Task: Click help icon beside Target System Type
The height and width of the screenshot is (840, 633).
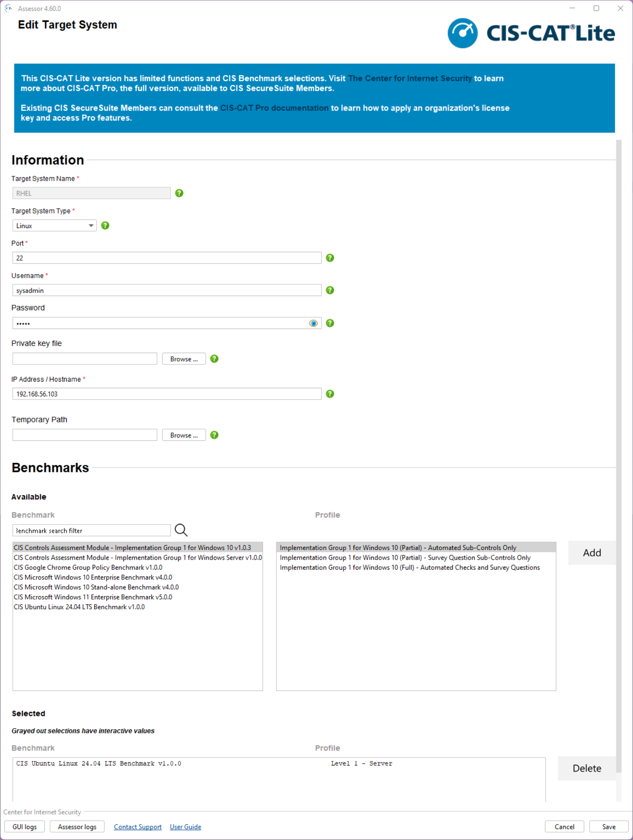Action: pos(105,225)
